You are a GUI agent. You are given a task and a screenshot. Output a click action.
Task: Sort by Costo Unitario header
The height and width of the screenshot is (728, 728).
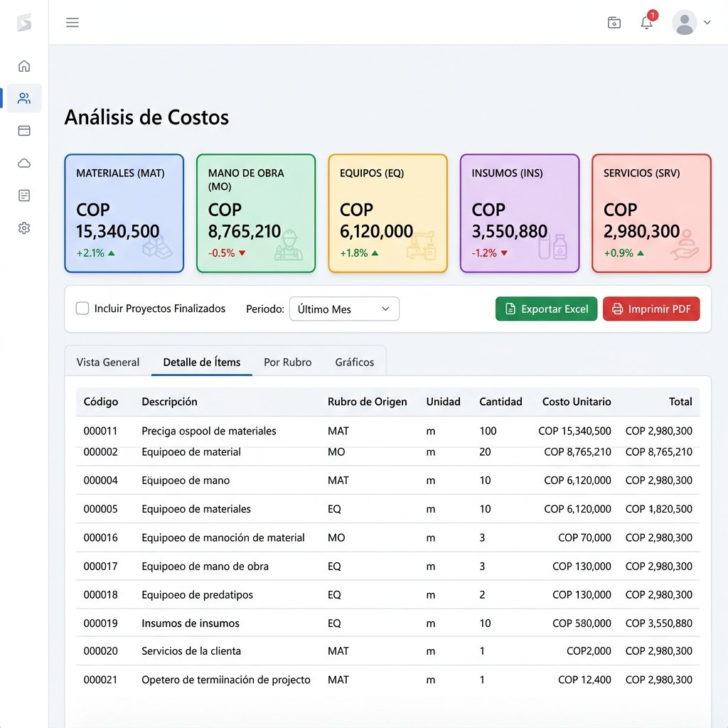tap(577, 402)
